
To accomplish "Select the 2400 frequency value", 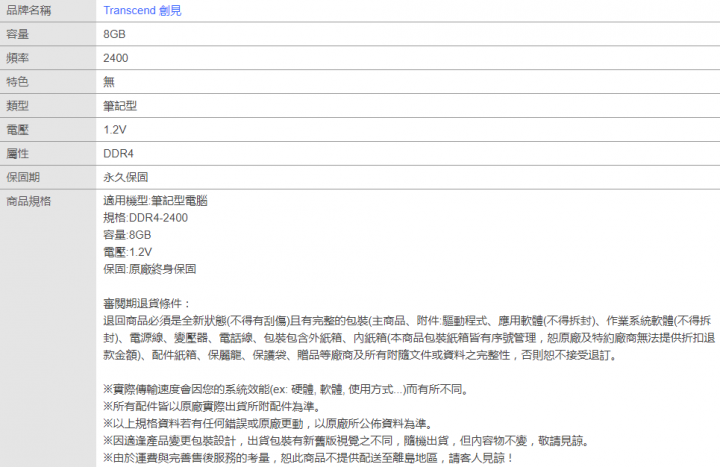I will (116, 58).
